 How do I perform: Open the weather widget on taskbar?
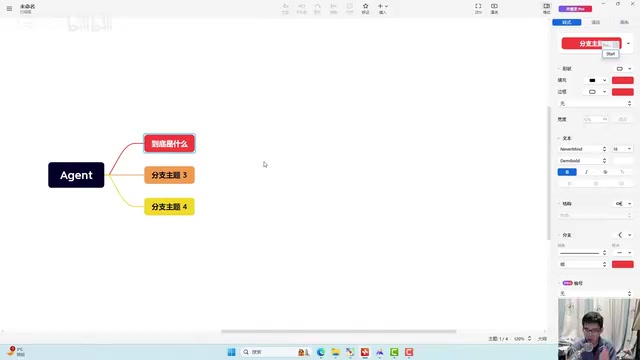(16, 351)
